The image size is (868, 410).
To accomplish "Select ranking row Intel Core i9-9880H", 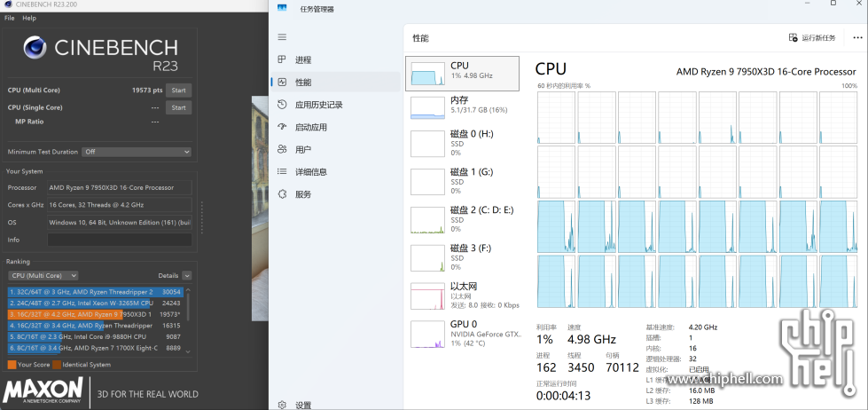I will 95,336.
